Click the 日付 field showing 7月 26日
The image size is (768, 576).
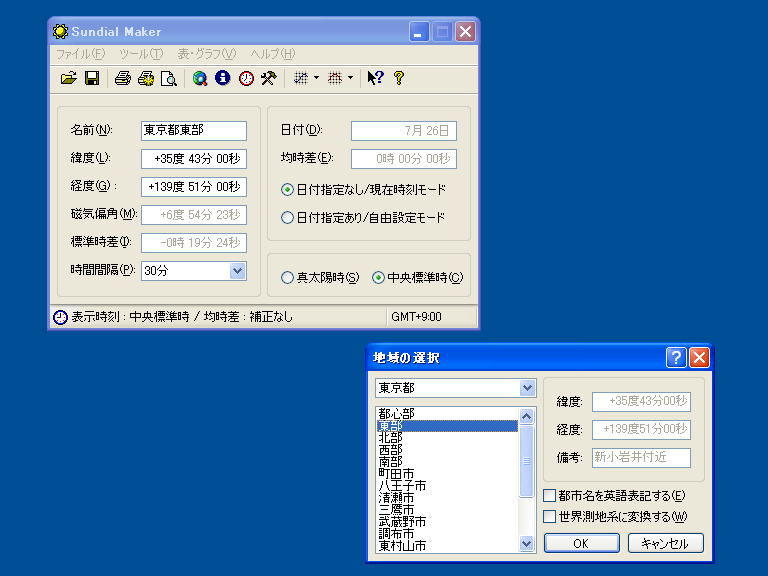(404, 131)
